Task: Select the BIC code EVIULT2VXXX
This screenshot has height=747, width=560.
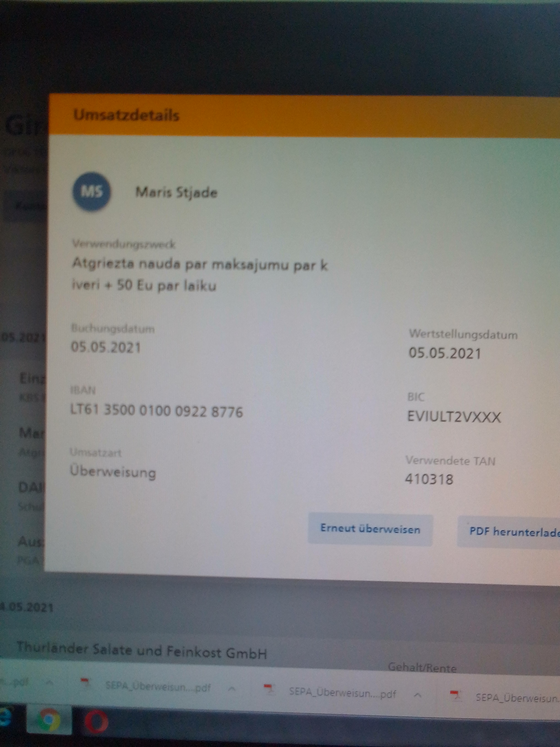Action: [454, 417]
